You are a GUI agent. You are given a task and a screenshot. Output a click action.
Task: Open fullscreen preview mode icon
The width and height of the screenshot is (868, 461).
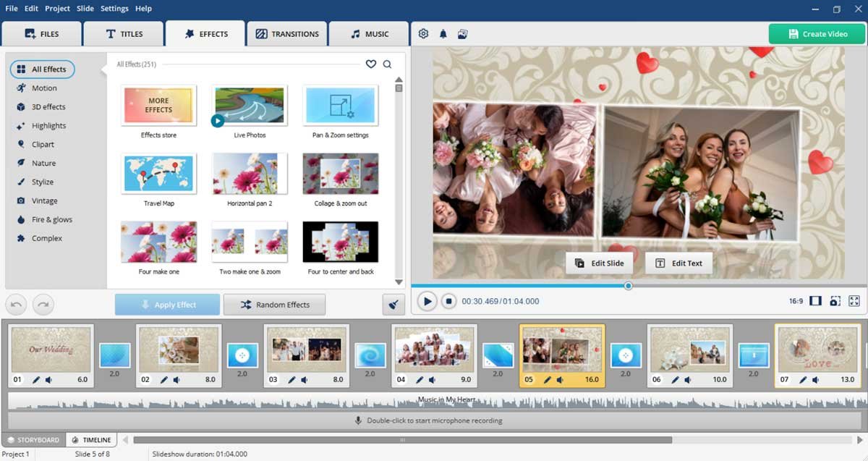click(x=854, y=301)
